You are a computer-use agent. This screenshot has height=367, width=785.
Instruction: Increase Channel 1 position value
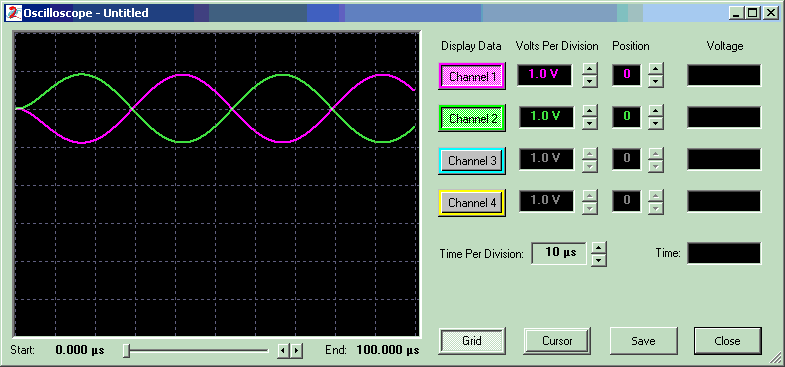click(656, 69)
